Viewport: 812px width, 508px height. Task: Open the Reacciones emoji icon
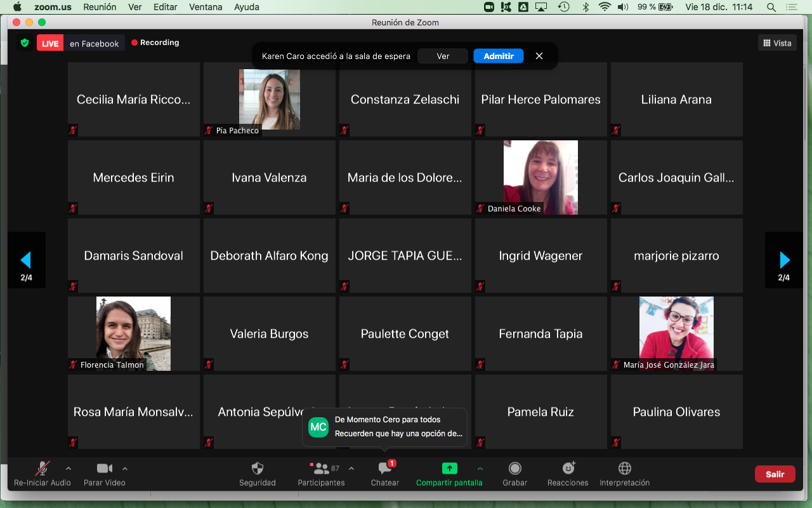568,469
